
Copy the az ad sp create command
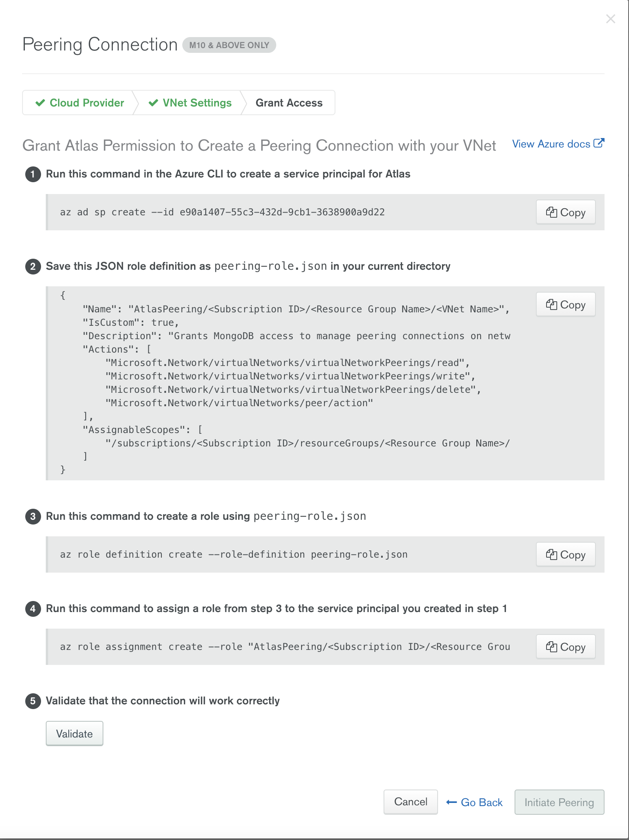click(565, 212)
